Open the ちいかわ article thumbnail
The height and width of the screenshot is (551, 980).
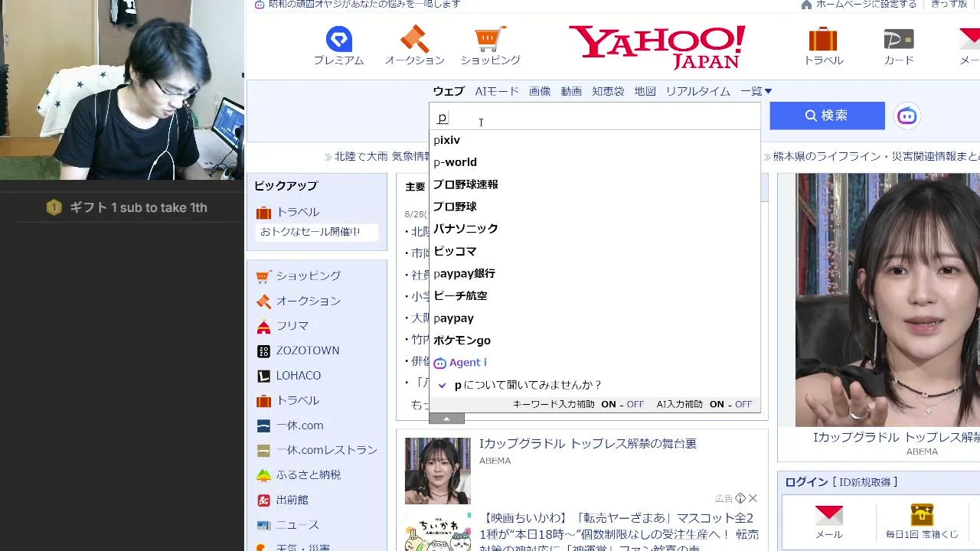(x=438, y=533)
